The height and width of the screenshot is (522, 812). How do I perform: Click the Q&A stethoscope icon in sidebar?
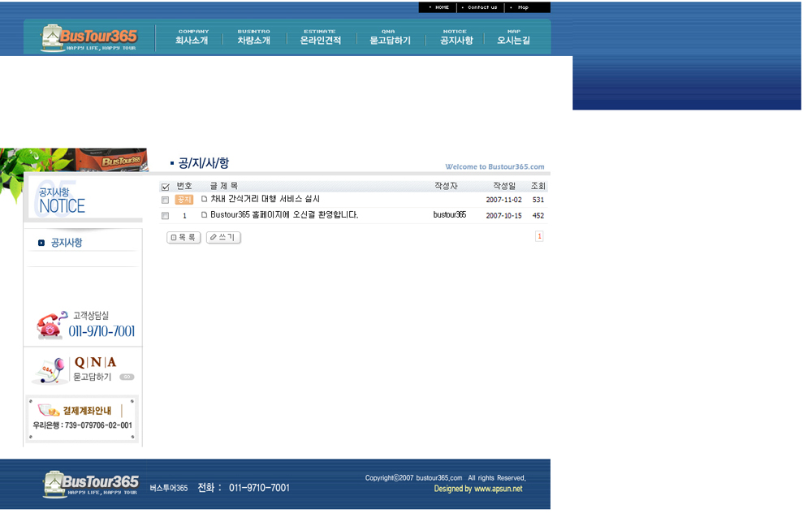tap(50, 370)
